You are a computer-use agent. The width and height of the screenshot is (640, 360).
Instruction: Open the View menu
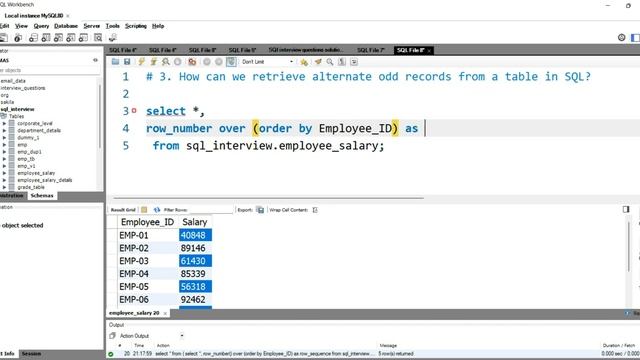[21, 26]
